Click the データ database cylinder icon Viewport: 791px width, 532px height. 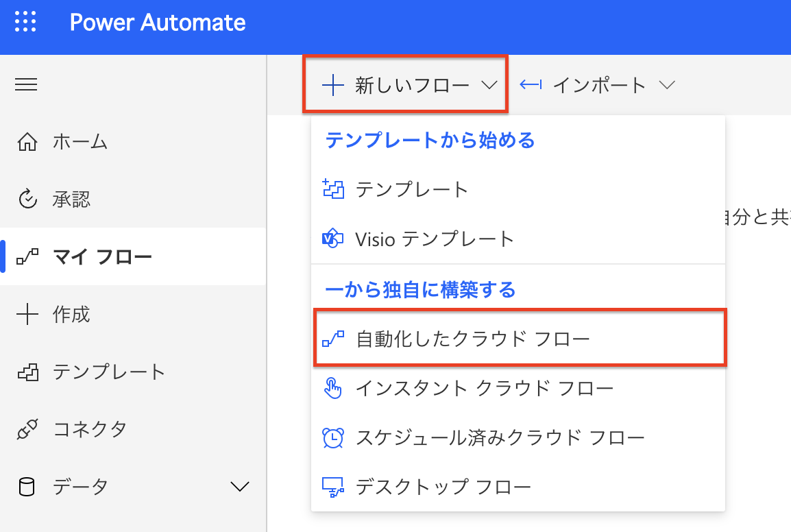pos(27,487)
